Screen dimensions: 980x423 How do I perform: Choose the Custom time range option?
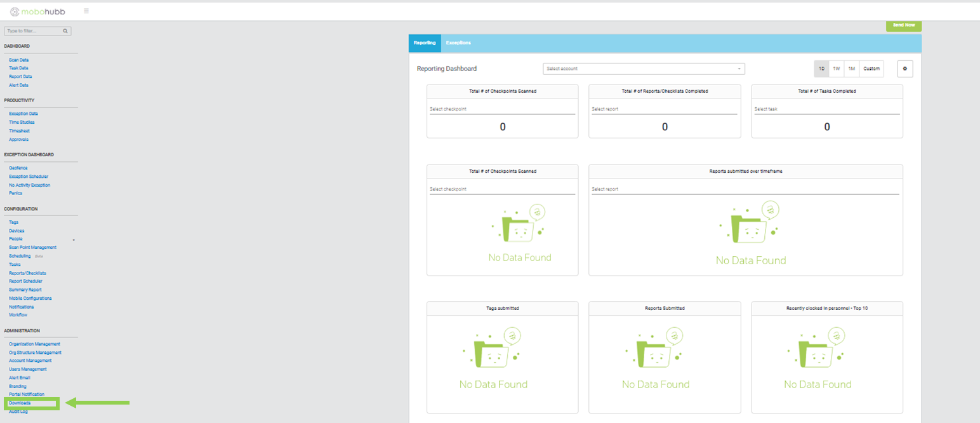point(871,69)
